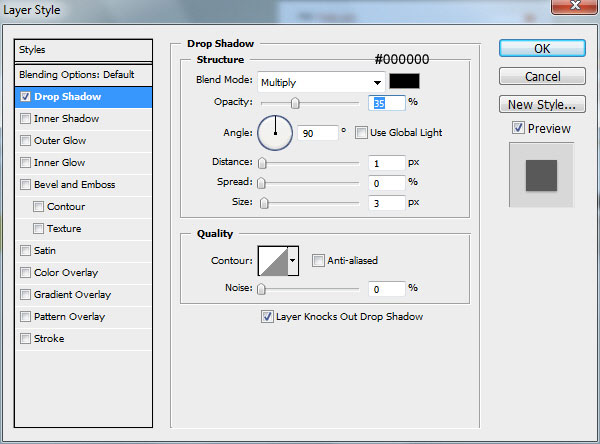
Task: Enable the Satin checkbox
Action: [25, 251]
